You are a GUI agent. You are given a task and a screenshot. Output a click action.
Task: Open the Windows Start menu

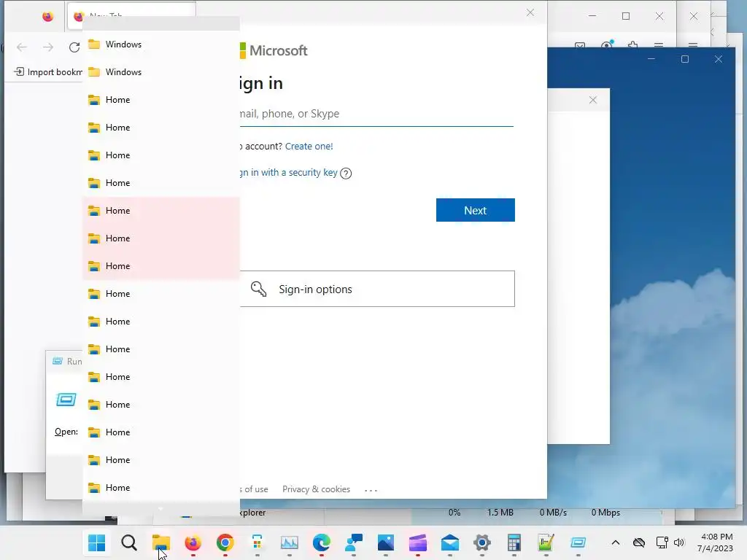(x=97, y=542)
